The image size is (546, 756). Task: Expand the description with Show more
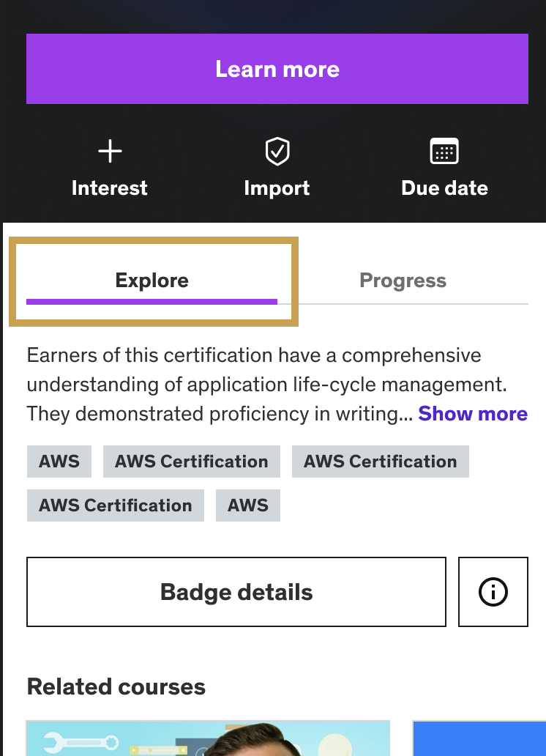tap(473, 414)
